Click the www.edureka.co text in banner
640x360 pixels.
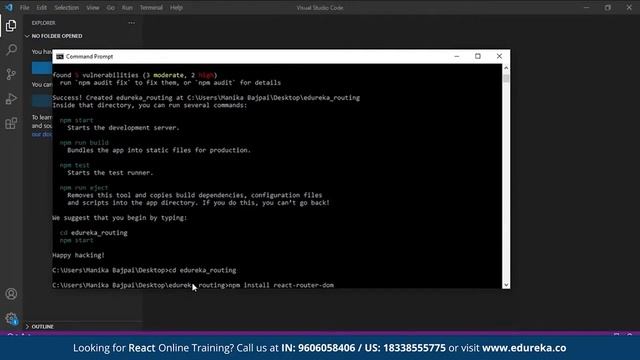[x=524, y=348]
